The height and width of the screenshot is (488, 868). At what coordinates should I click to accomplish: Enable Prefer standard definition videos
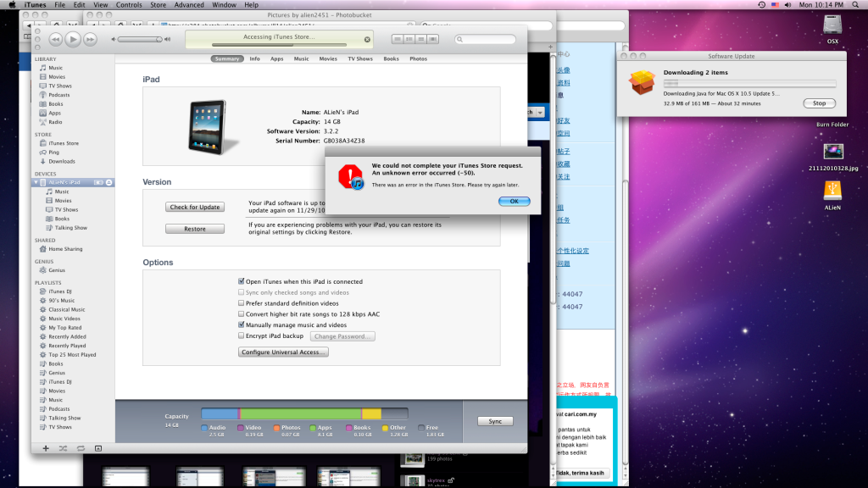pos(242,303)
